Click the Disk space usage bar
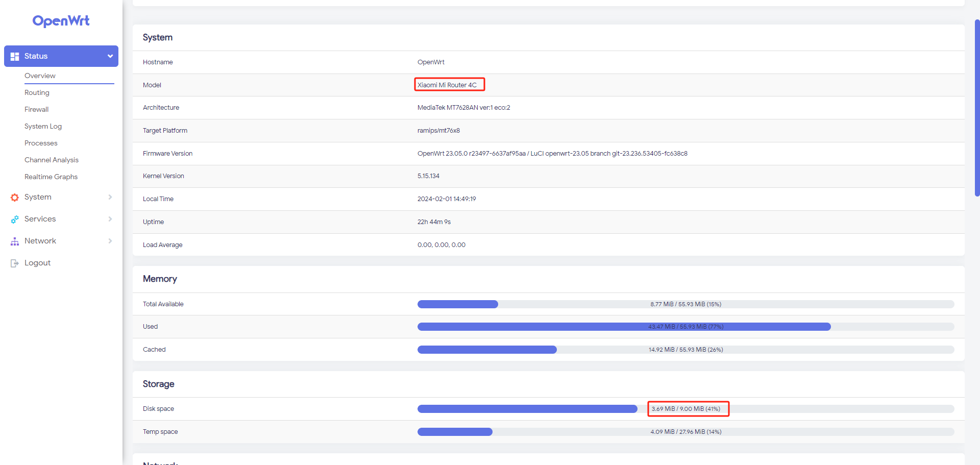 pyautogui.click(x=527, y=409)
